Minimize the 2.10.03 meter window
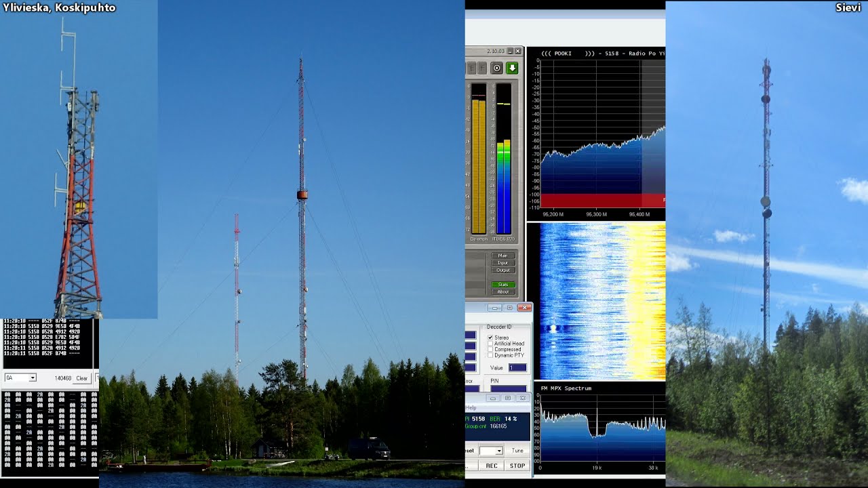This screenshot has width=868, height=488. (x=511, y=52)
